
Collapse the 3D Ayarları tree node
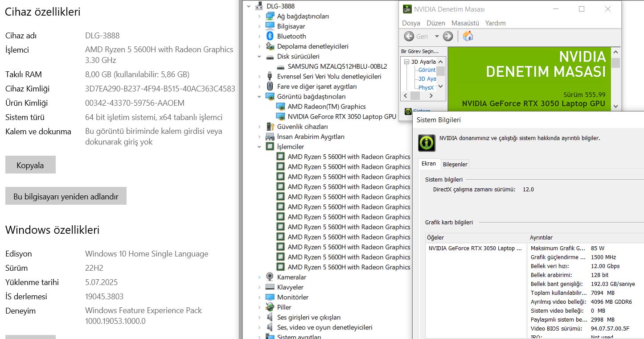coord(406,62)
